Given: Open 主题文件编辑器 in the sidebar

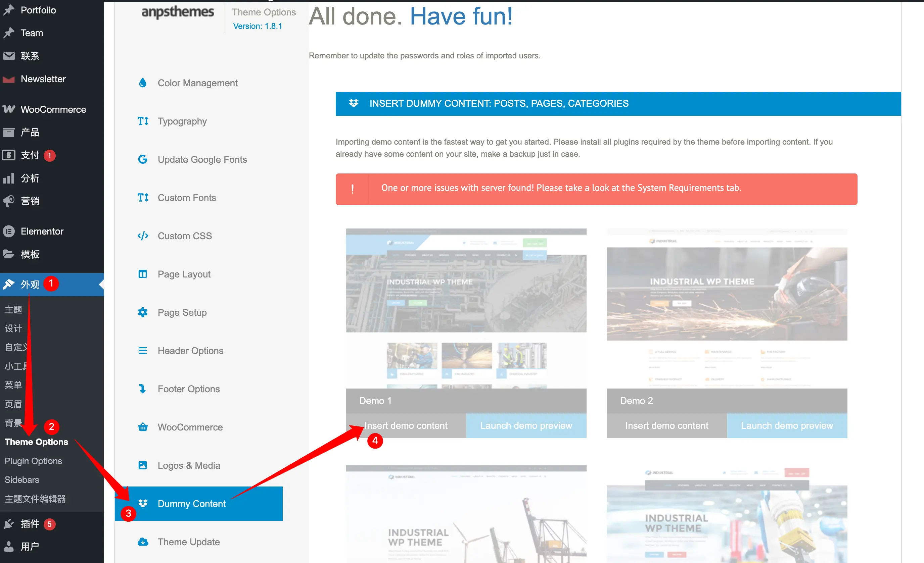Looking at the screenshot, I should [x=35, y=499].
